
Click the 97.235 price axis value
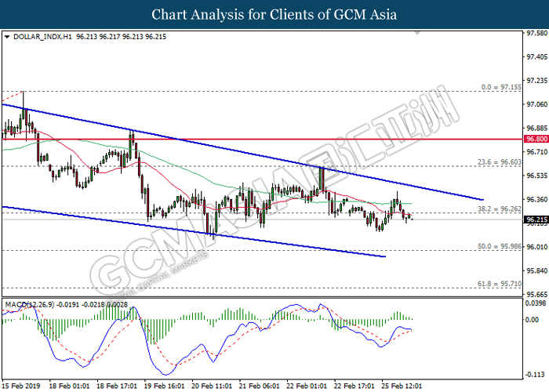[537, 81]
